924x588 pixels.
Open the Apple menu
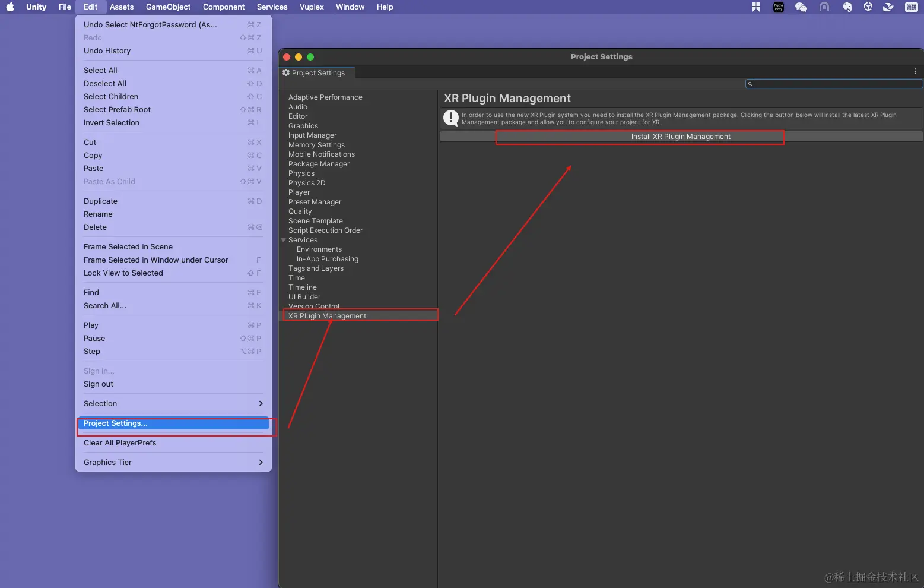[x=10, y=7]
